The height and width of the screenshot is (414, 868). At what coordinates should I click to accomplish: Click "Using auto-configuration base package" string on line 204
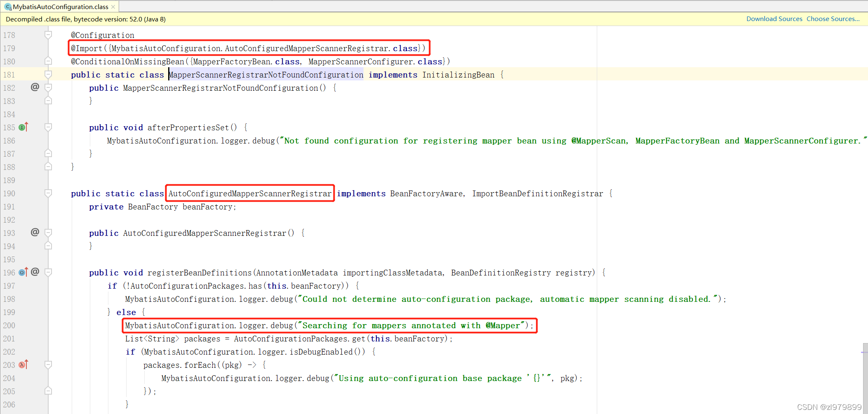coord(442,378)
